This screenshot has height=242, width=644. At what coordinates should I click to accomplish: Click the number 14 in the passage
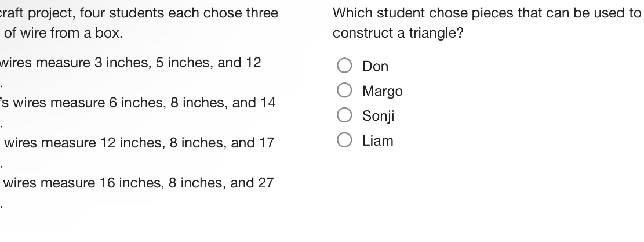267,103
